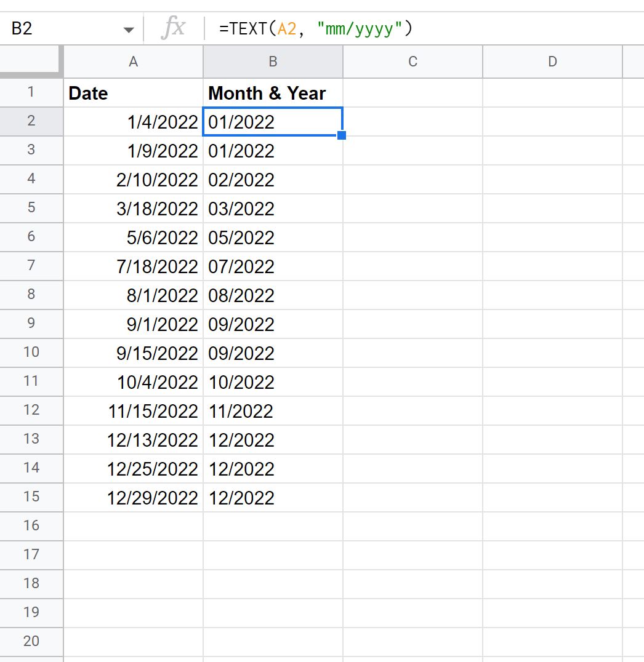The width and height of the screenshot is (644, 662).
Task: Select cell with date 5/6/2022
Action: pos(133,237)
